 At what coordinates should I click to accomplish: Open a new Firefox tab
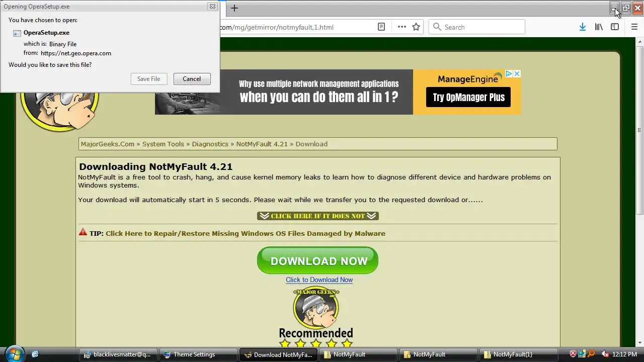click(234, 8)
